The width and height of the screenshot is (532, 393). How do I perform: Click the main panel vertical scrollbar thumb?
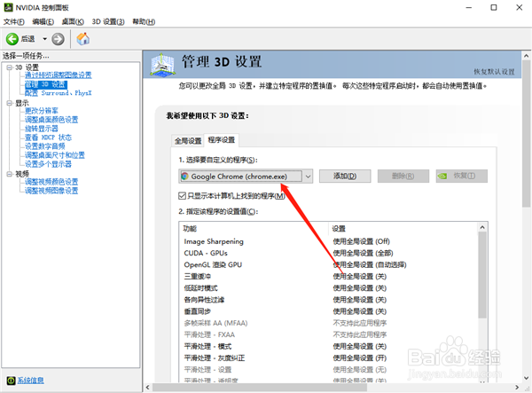[526, 134]
